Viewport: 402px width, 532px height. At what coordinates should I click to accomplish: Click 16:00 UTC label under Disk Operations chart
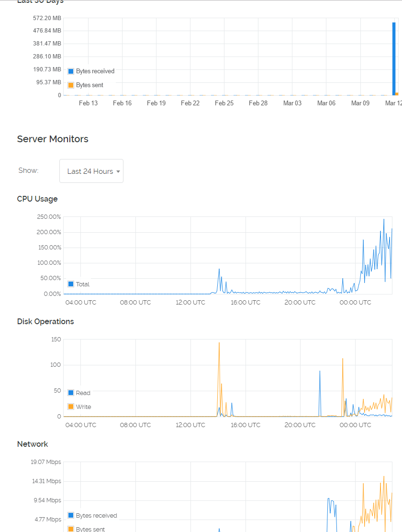[246, 425]
